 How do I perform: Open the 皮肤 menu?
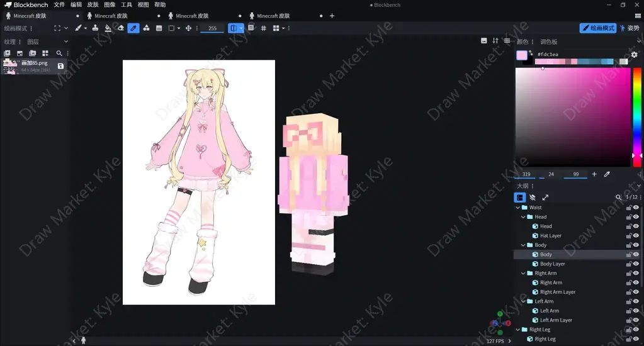coord(93,5)
